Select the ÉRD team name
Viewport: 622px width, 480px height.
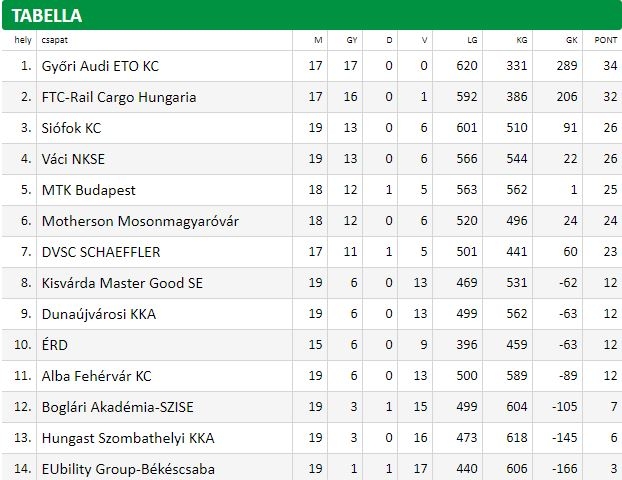tap(55, 345)
